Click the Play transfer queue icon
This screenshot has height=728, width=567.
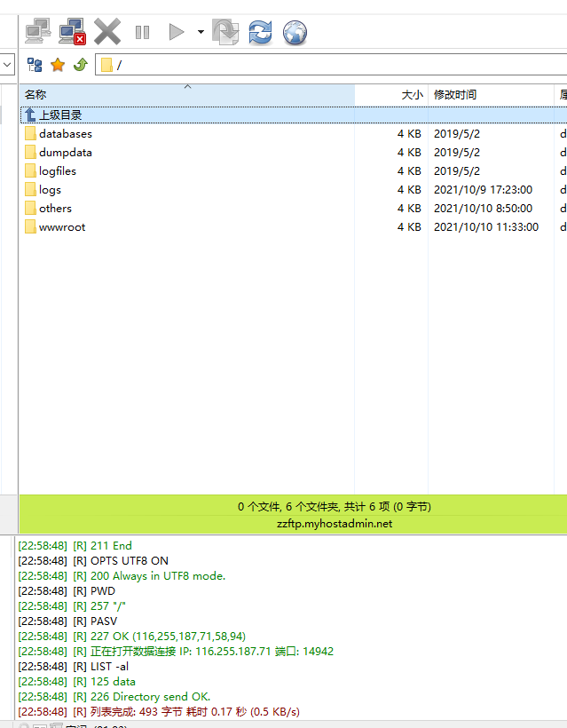(x=177, y=33)
